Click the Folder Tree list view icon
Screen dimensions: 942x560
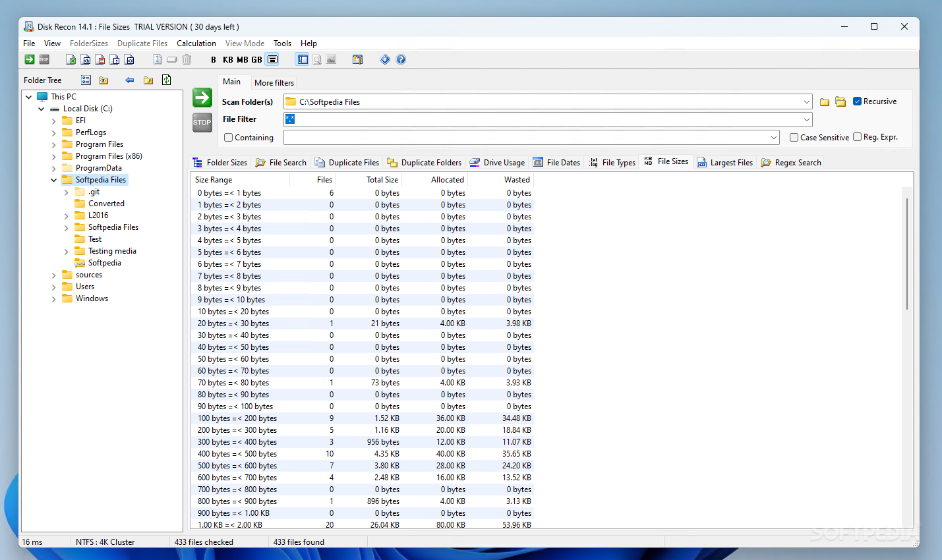click(86, 80)
